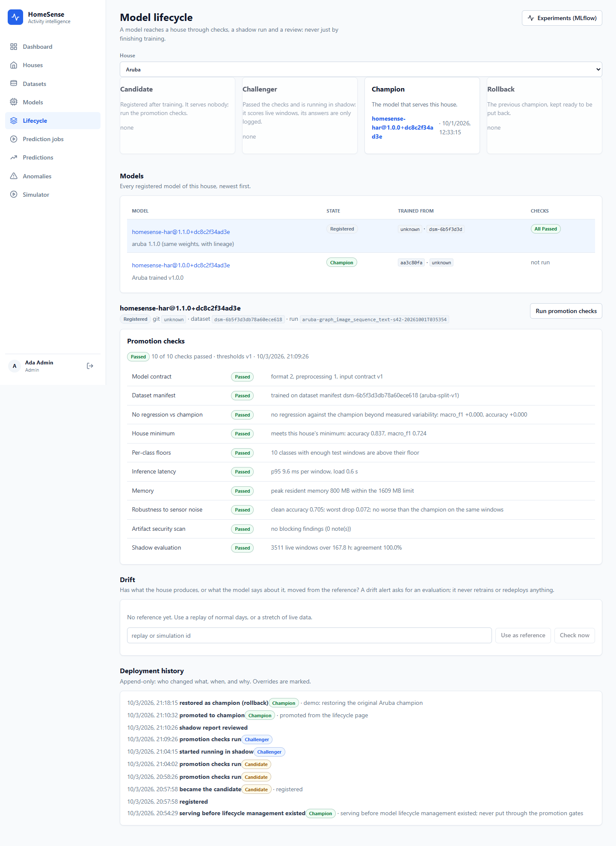
Task: Open Experiments (MLflow)
Action: (x=562, y=18)
